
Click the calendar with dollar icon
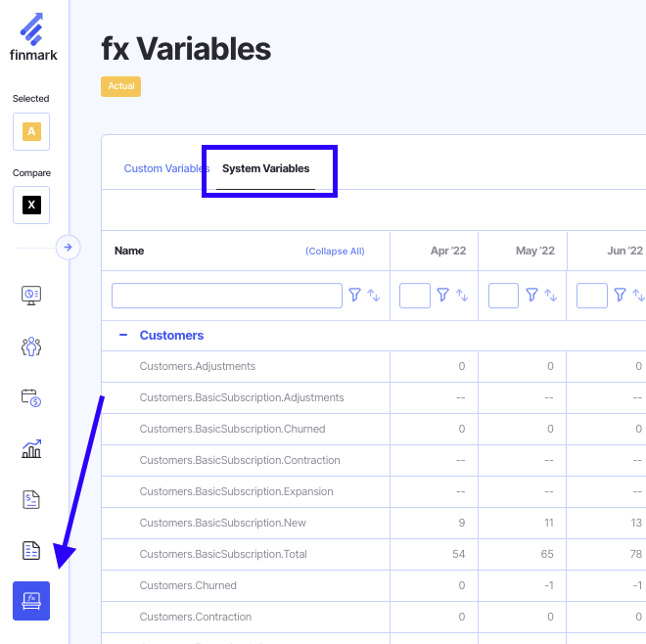pos(31,397)
